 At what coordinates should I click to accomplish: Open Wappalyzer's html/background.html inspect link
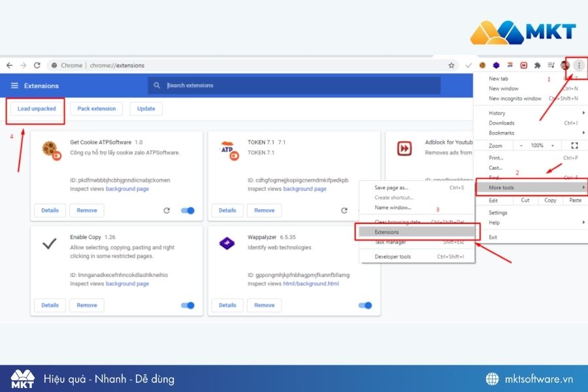(x=311, y=284)
